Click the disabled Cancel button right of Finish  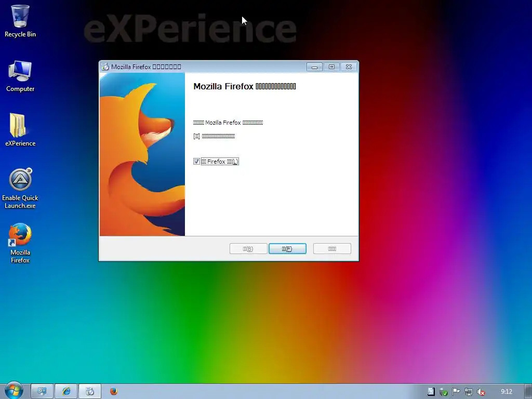pos(332,249)
